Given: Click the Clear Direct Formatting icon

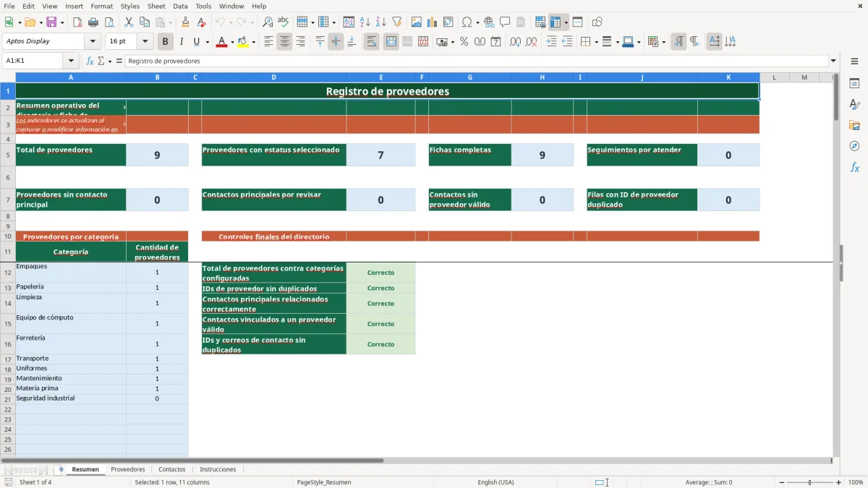Looking at the screenshot, I should click(202, 22).
